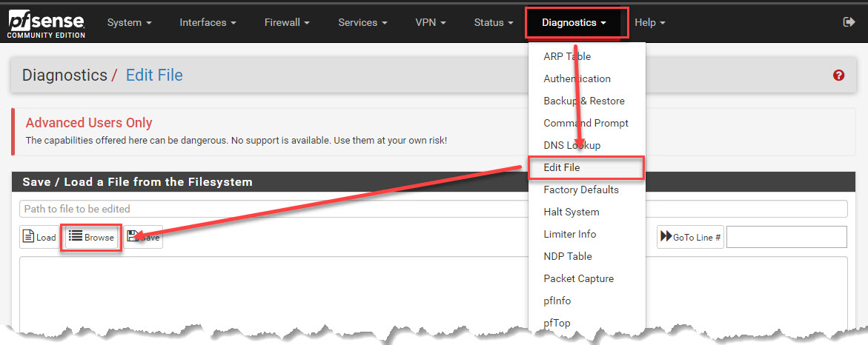The image size is (868, 345).
Task: Open the Help dropdown menu
Action: click(x=650, y=23)
